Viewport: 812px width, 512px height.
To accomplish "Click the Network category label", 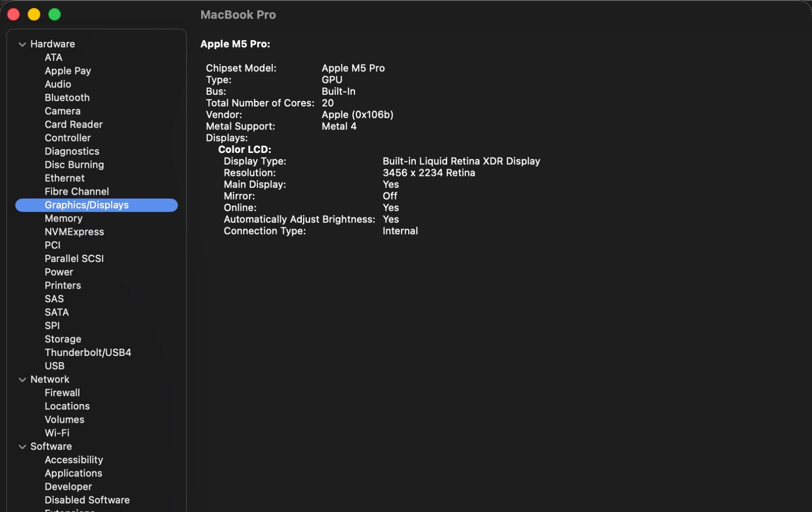I will click(x=50, y=379).
